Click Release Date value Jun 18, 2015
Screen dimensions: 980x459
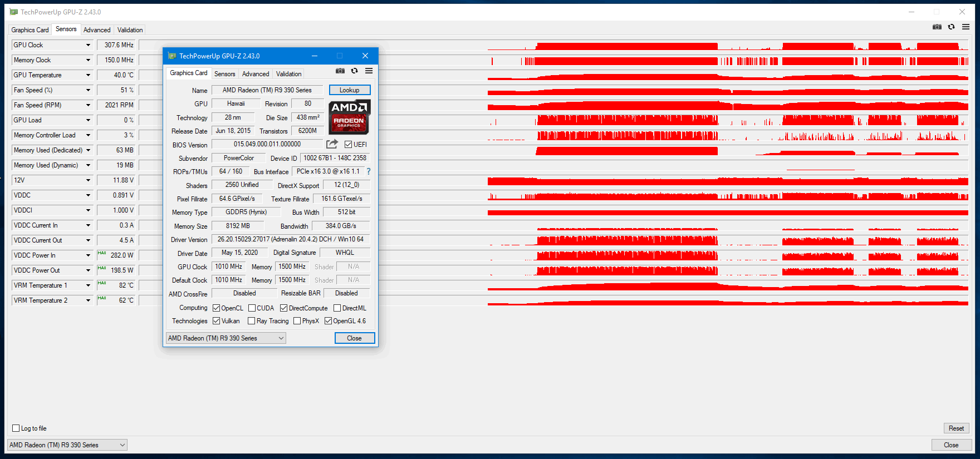point(233,131)
